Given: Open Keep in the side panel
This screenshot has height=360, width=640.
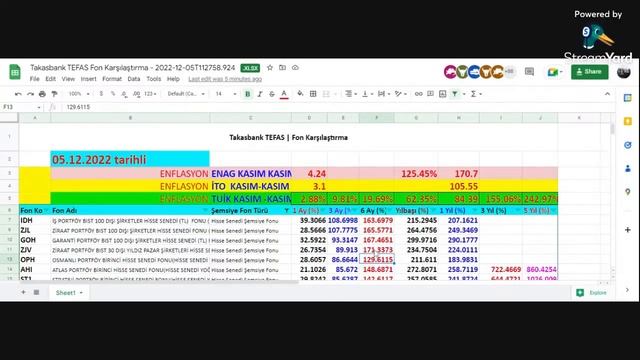Looking at the screenshot, I should point(628,122).
